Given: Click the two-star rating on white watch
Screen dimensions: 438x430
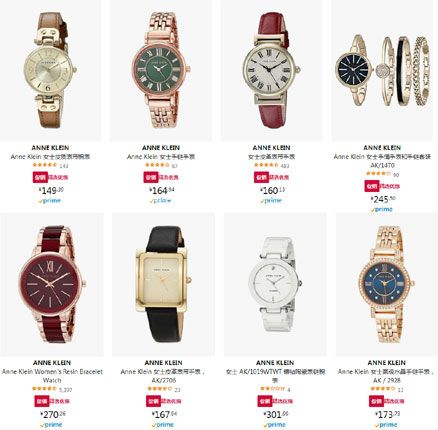Looking at the screenshot, I should [x=272, y=389].
